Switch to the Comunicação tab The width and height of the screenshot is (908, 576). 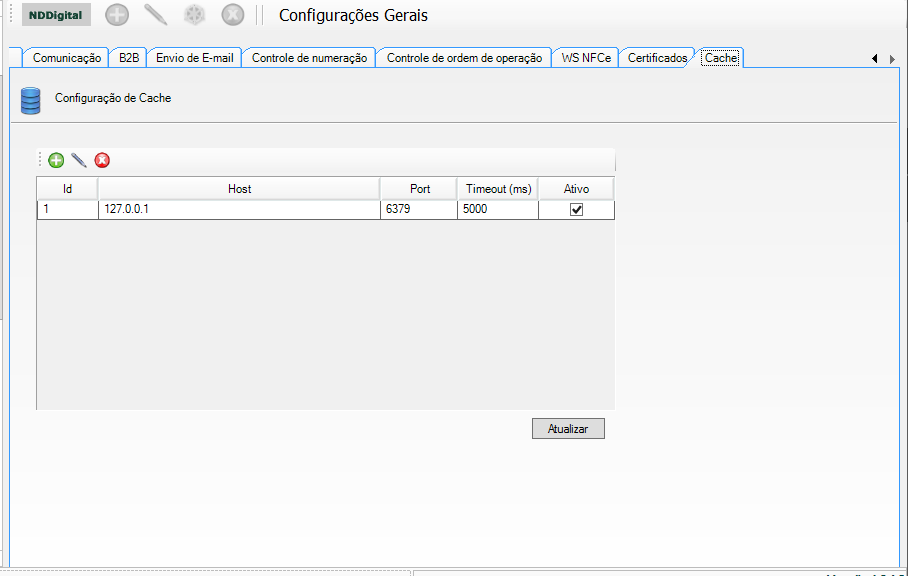[x=64, y=58]
